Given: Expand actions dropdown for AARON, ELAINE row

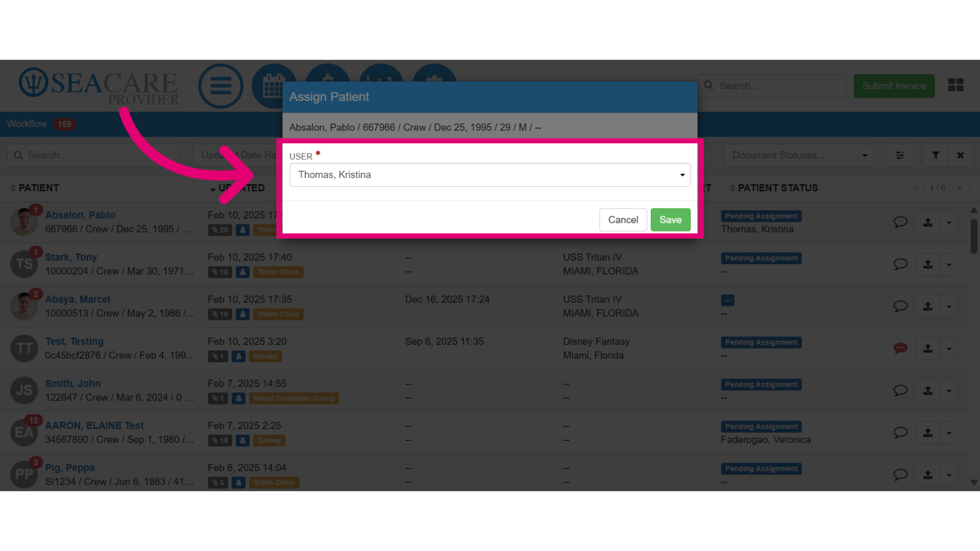Looking at the screenshot, I should point(949,433).
